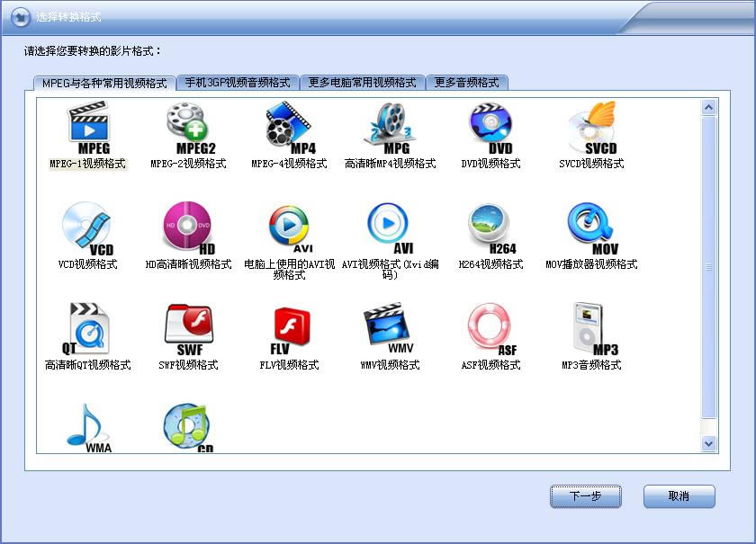Image resolution: width=756 pixels, height=544 pixels.
Task: Pick the VCD disc icon
Action: pos(88,229)
